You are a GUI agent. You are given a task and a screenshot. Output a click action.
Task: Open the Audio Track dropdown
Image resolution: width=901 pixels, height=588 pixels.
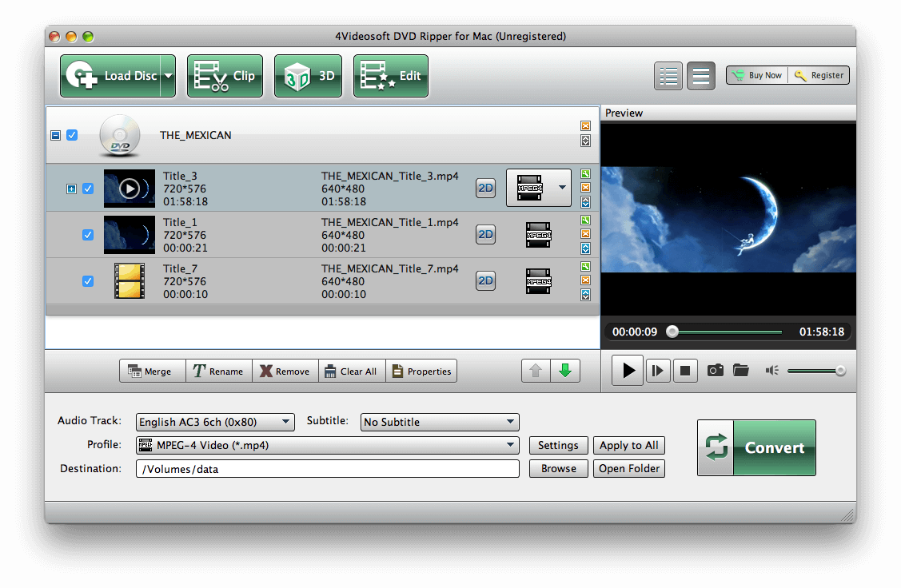[215, 422]
